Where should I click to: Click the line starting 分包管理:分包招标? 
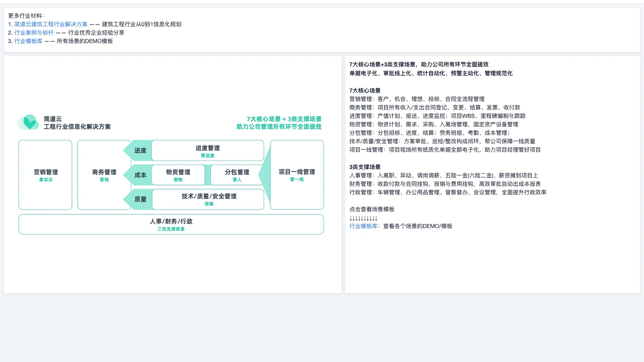click(429, 133)
